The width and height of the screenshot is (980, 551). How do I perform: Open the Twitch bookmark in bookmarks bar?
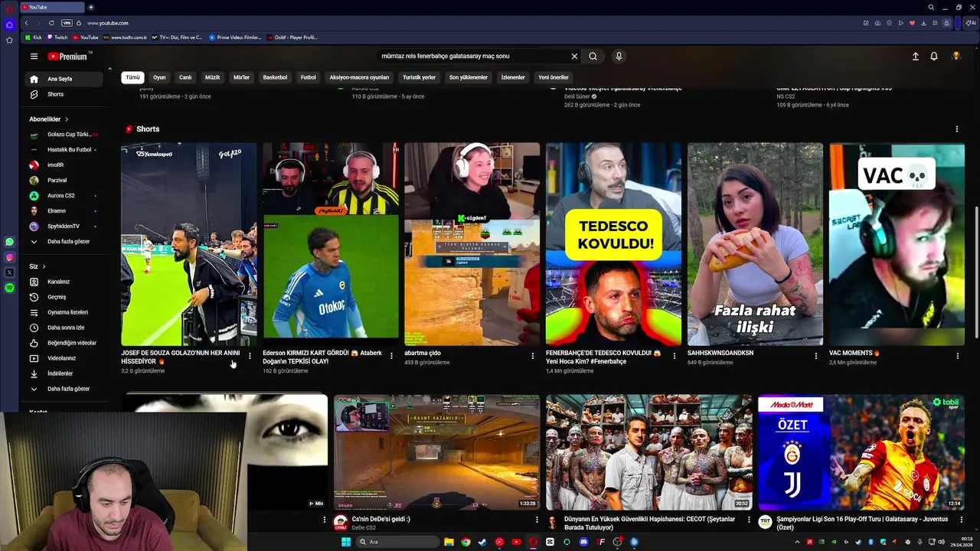57,37
